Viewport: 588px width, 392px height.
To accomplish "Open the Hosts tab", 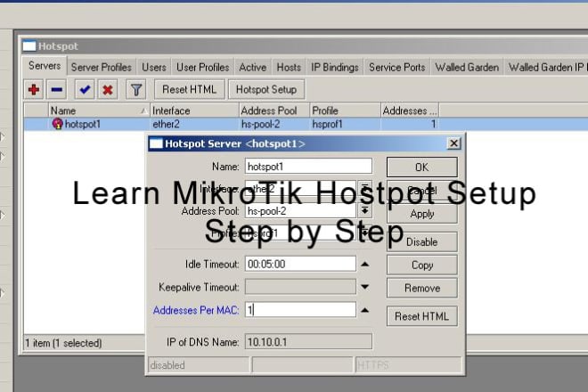I will click(x=289, y=67).
